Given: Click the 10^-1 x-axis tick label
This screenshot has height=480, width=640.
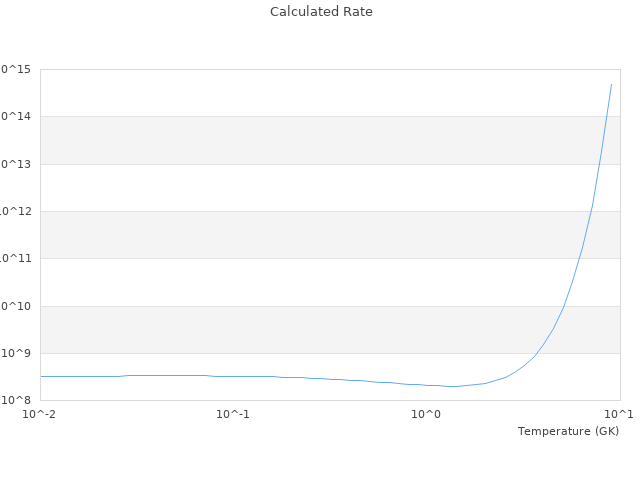Looking at the screenshot, I should tap(233, 414).
